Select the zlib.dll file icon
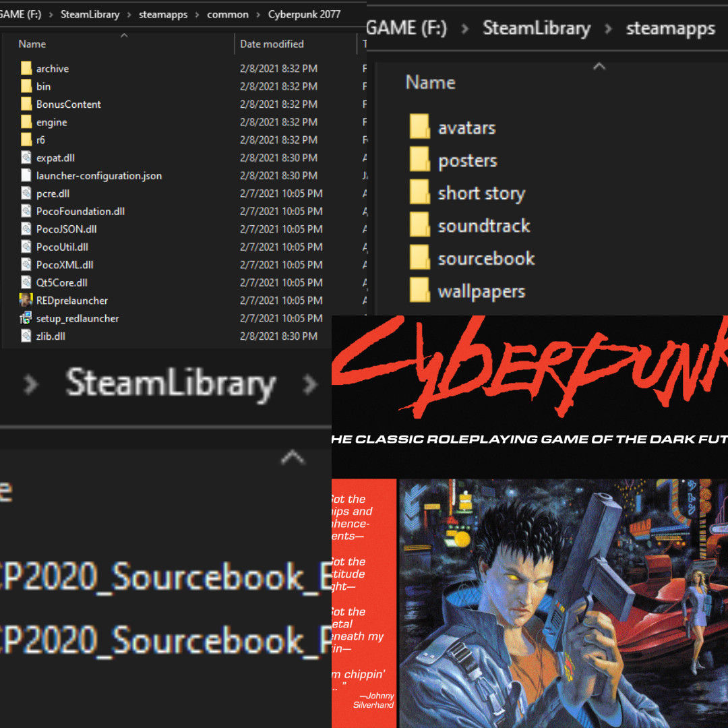728x728 pixels. [26, 336]
